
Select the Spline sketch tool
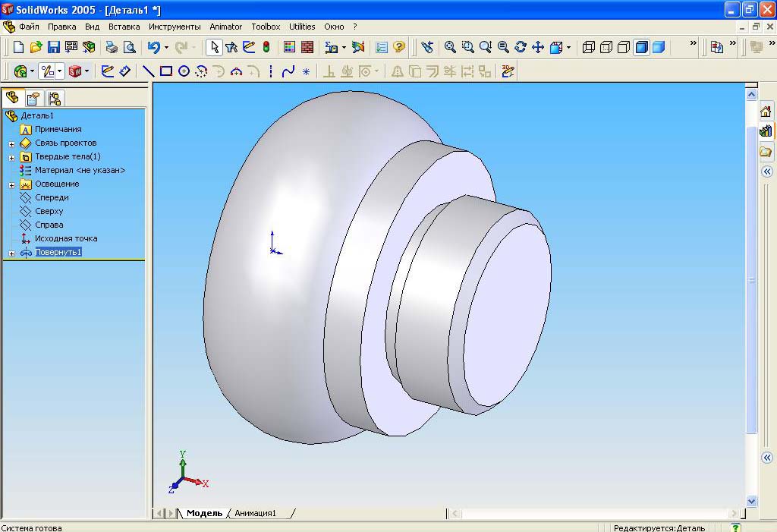[x=288, y=71]
